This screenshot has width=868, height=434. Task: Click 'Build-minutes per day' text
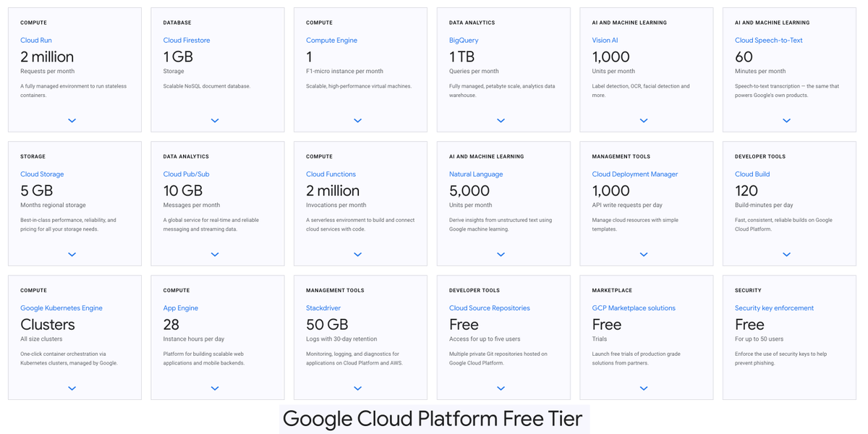click(x=764, y=205)
